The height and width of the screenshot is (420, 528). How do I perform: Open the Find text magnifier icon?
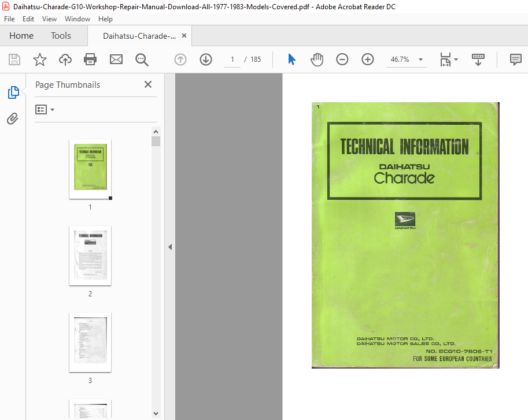[142, 60]
